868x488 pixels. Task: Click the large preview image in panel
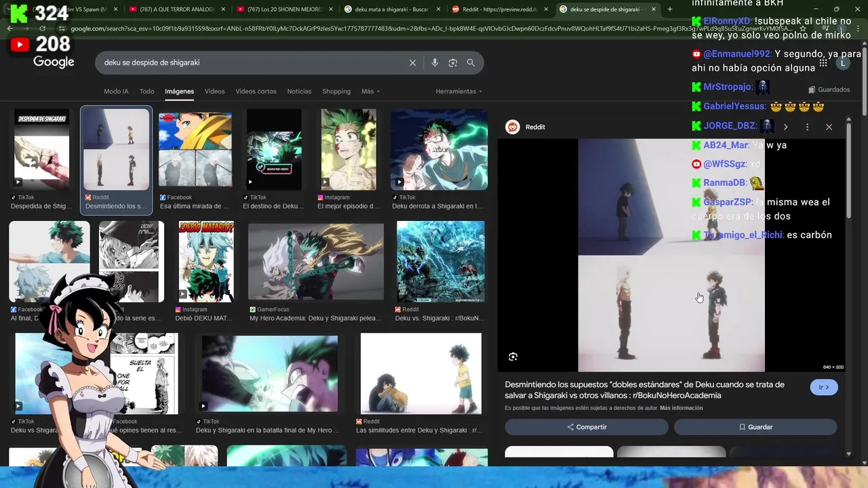pos(671,256)
